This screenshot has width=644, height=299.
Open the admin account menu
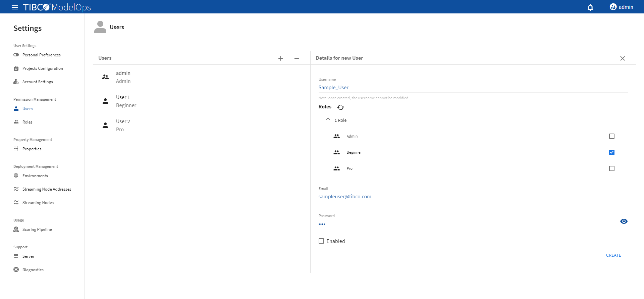click(621, 7)
